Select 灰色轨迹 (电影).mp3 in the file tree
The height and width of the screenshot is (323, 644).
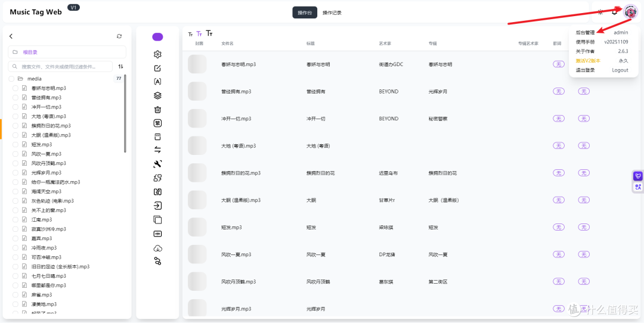pyautogui.click(x=52, y=201)
